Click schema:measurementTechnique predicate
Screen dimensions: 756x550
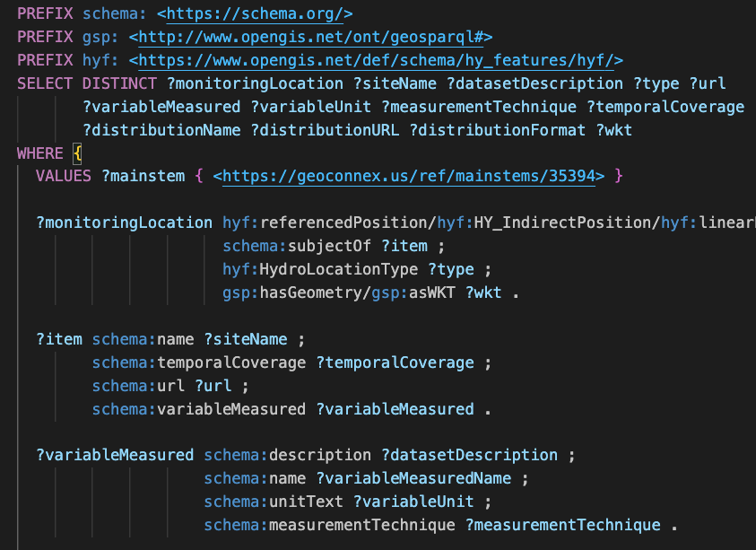click(x=329, y=525)
